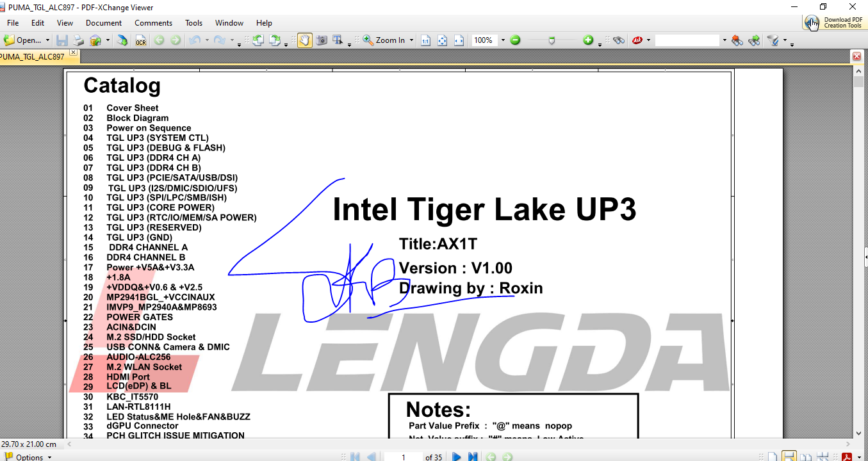Switch to single page layout
The width and height of the screenshot is (868, 461).
773,457
